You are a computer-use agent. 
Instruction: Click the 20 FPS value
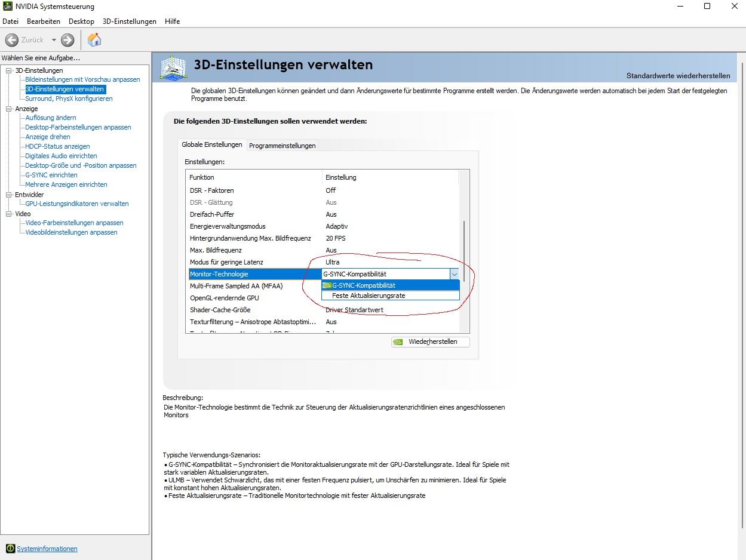click(335, 238)
